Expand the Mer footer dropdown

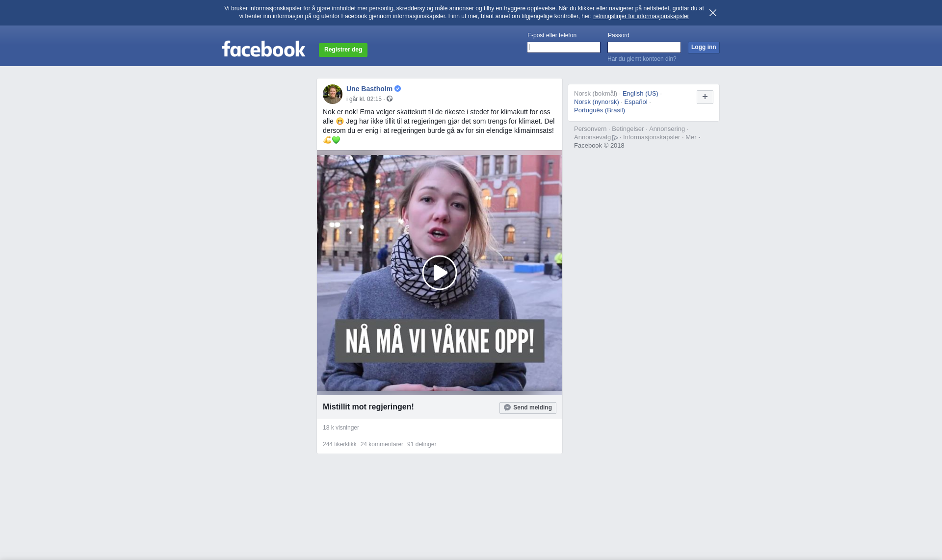(x=692, y=137)
